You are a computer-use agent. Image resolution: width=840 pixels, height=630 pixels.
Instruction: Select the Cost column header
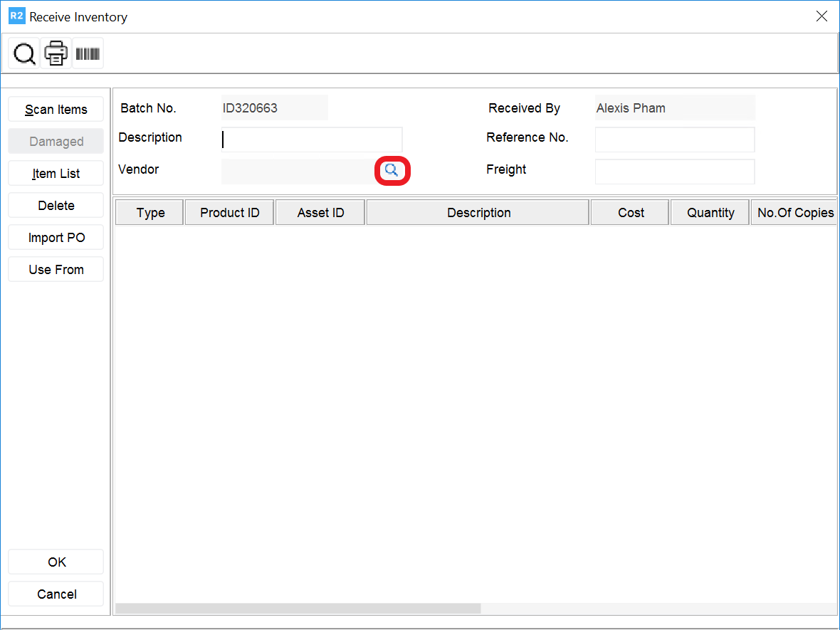630,213
